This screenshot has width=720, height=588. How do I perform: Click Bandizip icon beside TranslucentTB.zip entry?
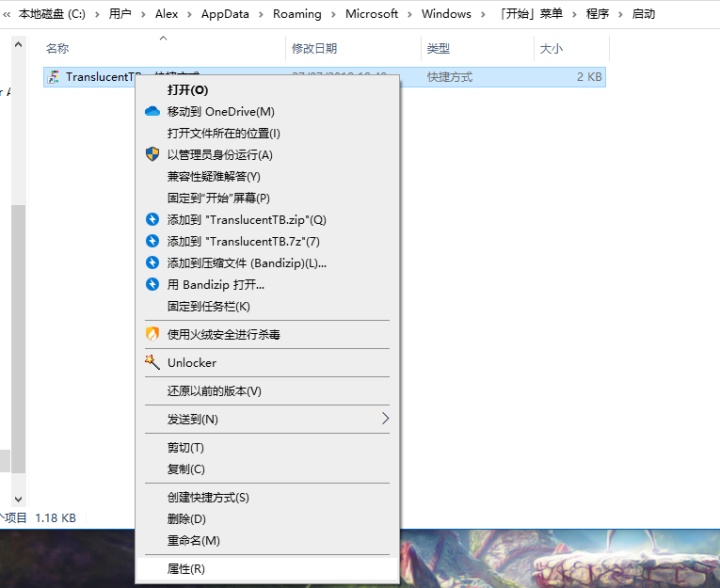pyautogui.click(x=152, y=219)
